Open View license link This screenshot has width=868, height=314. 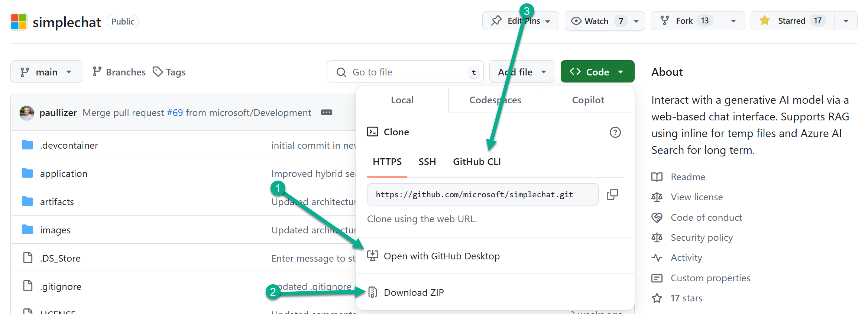697,197
